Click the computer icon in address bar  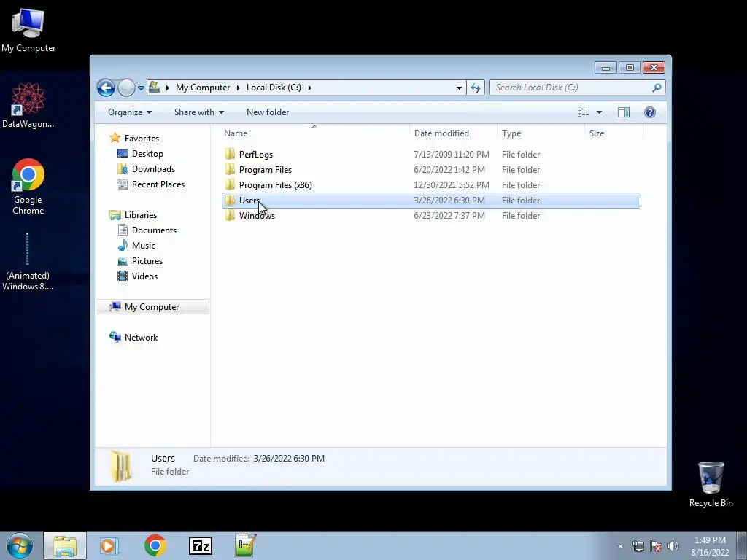pos(155,87)
